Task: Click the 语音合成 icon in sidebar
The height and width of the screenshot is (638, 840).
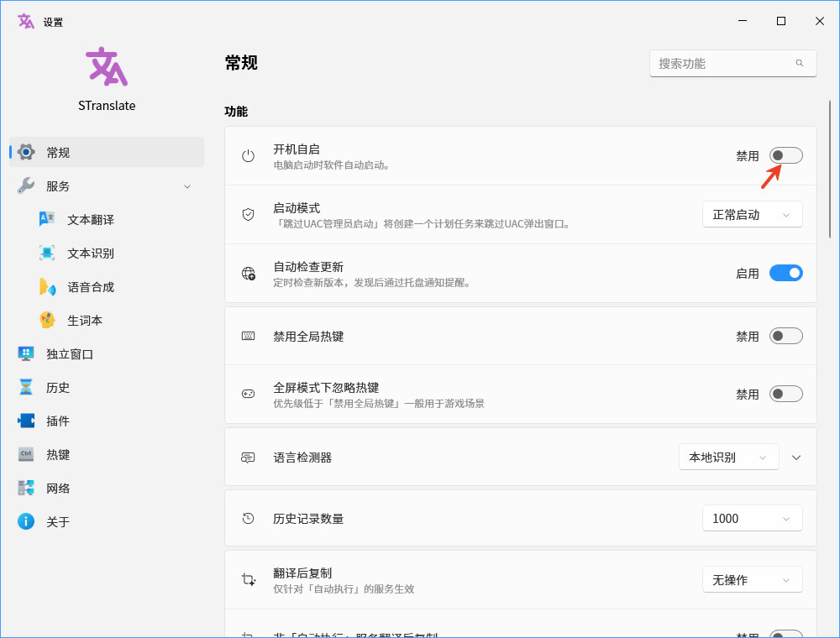Action: 47,286
